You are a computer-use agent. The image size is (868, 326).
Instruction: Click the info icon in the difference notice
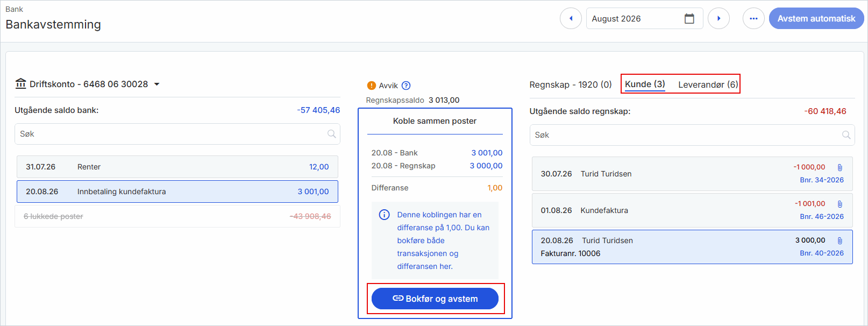pos(384,215)
